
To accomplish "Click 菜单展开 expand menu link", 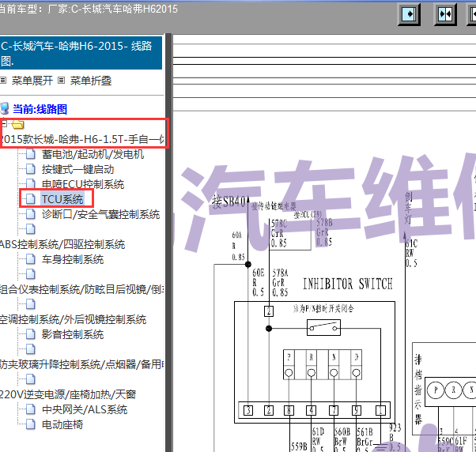I will [32, 81].
